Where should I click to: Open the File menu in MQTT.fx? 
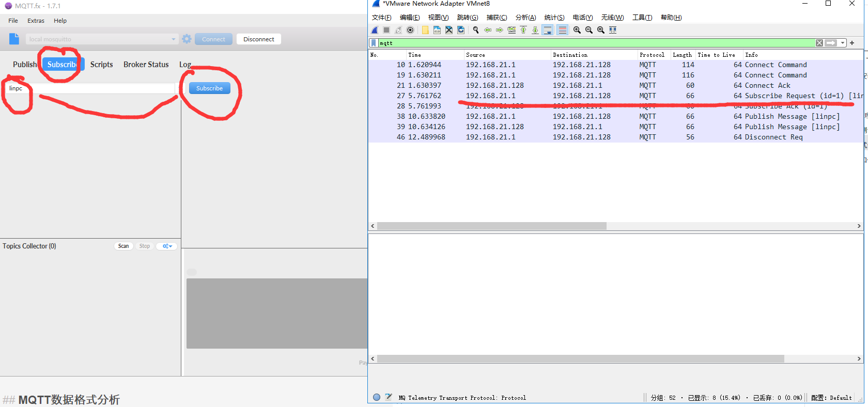(13, 21)
